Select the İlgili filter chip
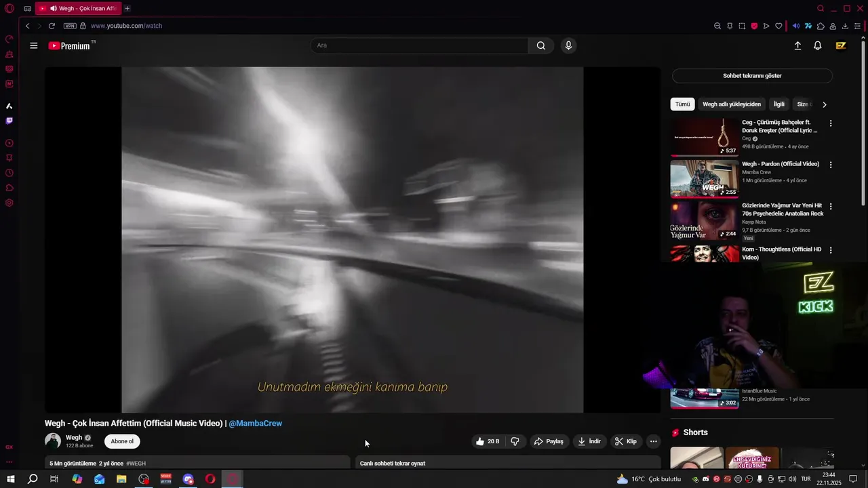The image size is (868, 488). [x=779, y=104]
